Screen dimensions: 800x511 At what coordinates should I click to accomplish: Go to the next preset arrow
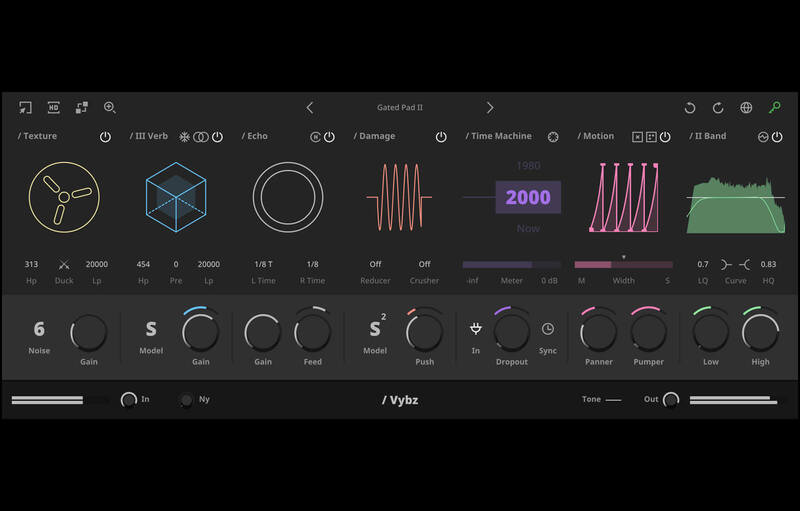[490, 108]
